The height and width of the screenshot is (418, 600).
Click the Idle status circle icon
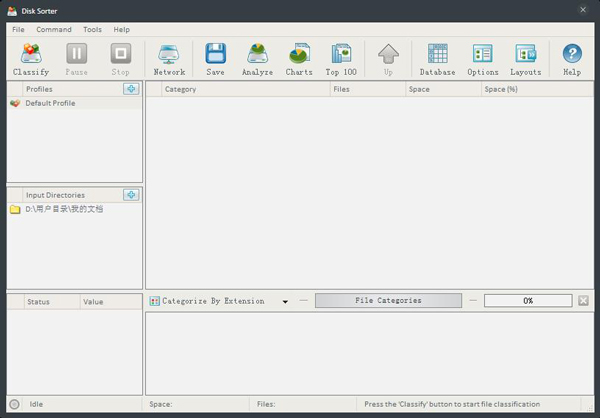[15, 404]
